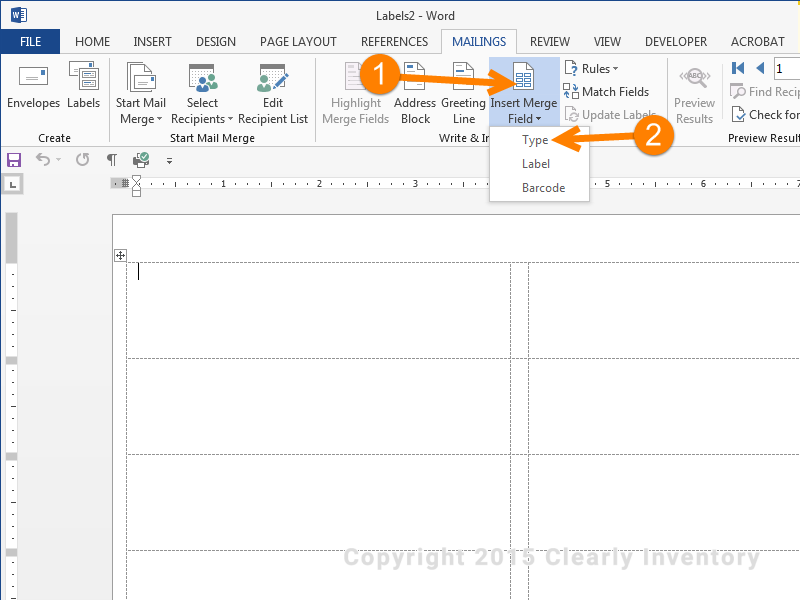Open Select Recipients dropdown
800x600 pixels.
(x=202, y=92)
